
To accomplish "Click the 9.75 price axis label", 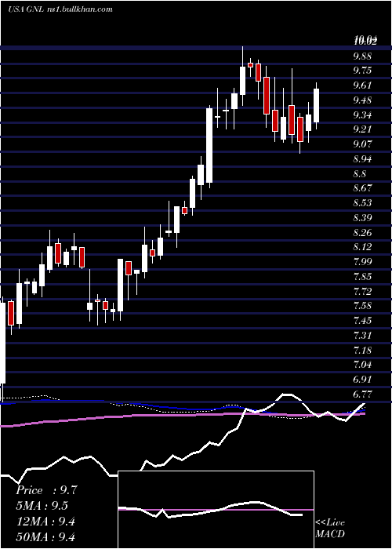I will click(364, 71).
